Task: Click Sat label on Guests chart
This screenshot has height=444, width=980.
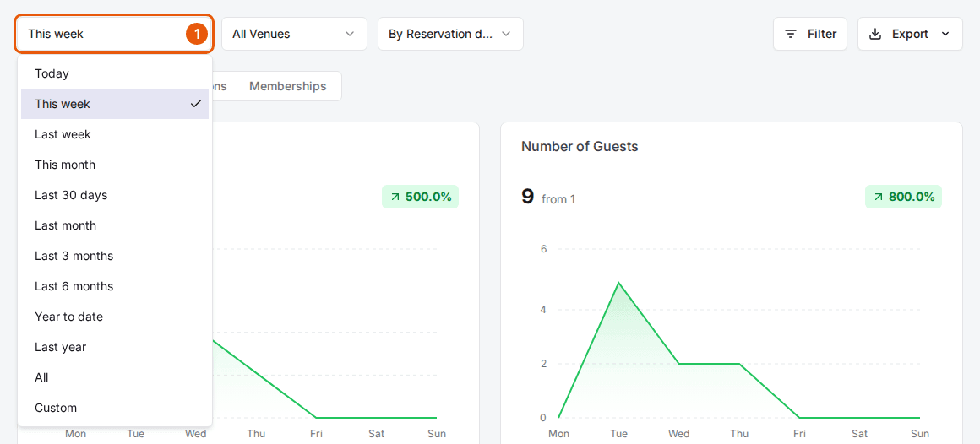Action: pyautogui.click(x=860, y=433)
